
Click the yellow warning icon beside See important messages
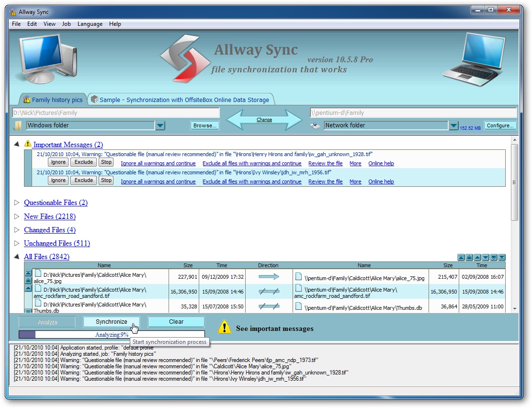(x=224, y=327)
